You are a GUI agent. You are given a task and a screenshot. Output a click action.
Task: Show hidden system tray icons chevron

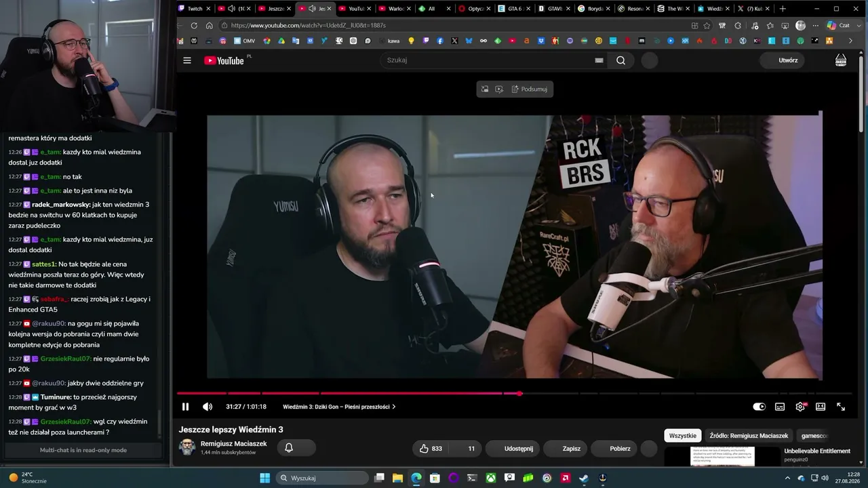[x=789, y=478]
